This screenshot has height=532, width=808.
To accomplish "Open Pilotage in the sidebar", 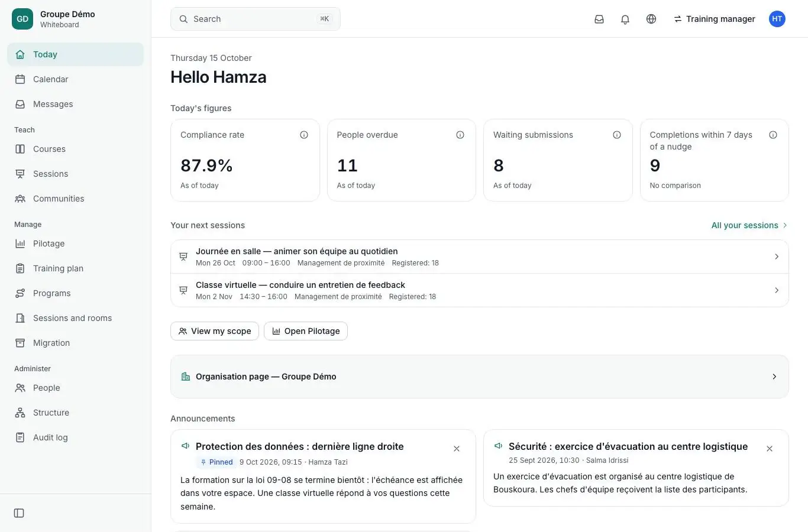I will (75, 244).
